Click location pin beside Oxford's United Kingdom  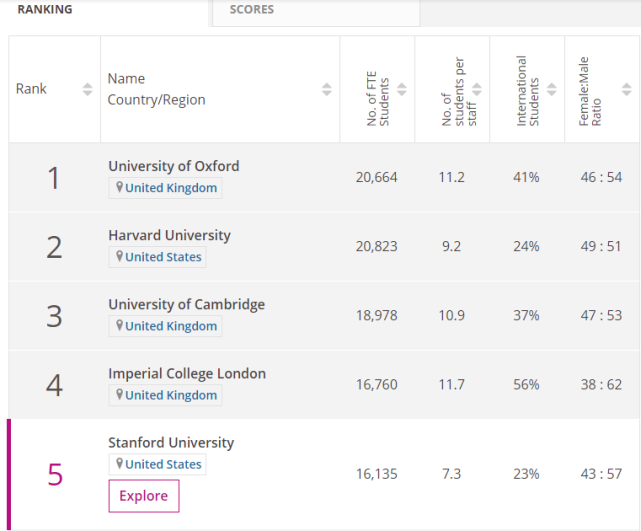(x=119, y=188)
